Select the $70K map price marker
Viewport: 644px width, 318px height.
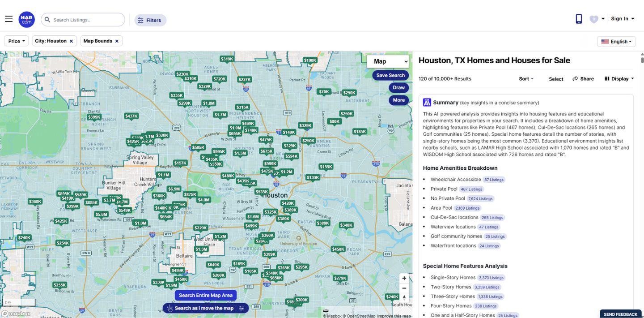pyautogui.click(x=324, y=92)
